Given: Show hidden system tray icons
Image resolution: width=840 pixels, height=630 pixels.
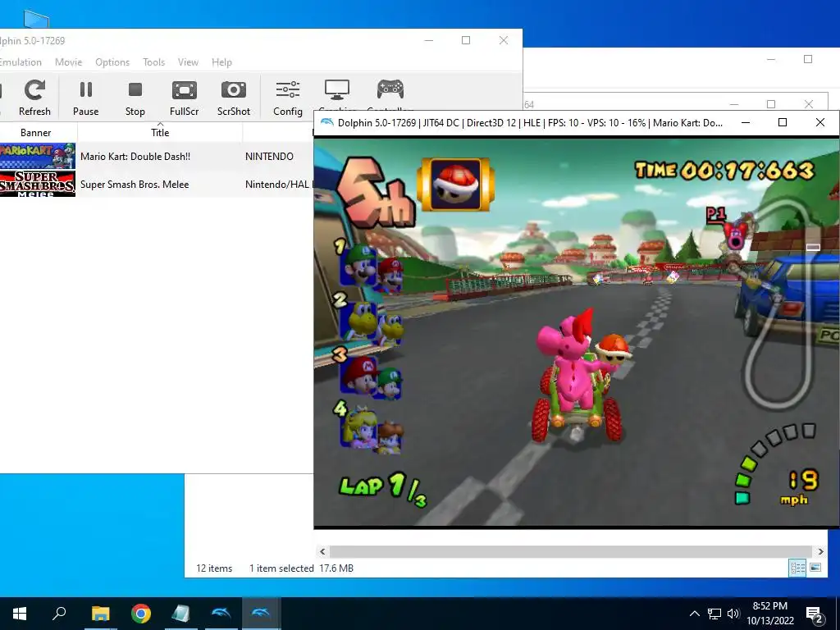Looking at the screenshot, I should (x=694, y=614).
